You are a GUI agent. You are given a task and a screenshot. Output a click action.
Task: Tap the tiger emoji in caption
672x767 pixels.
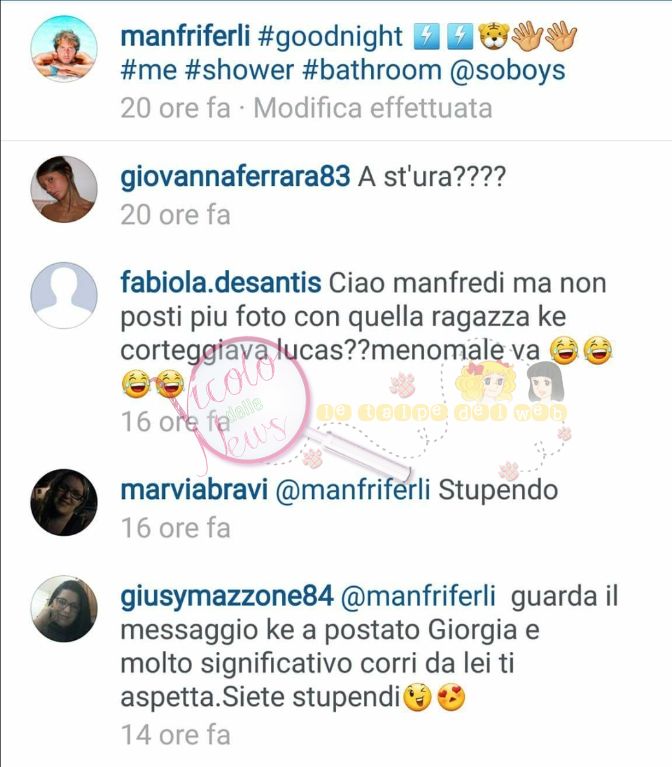[493, 37]
